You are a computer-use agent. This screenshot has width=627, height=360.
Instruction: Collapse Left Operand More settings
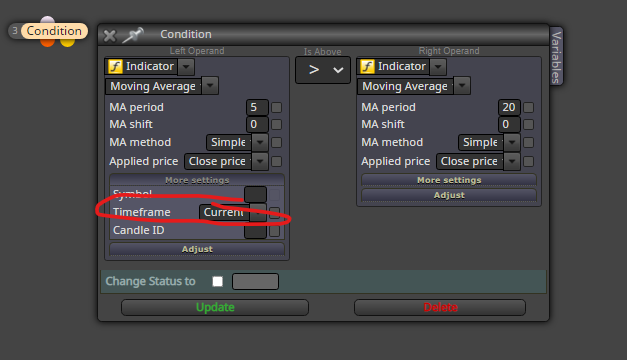[x=197, y=180]
